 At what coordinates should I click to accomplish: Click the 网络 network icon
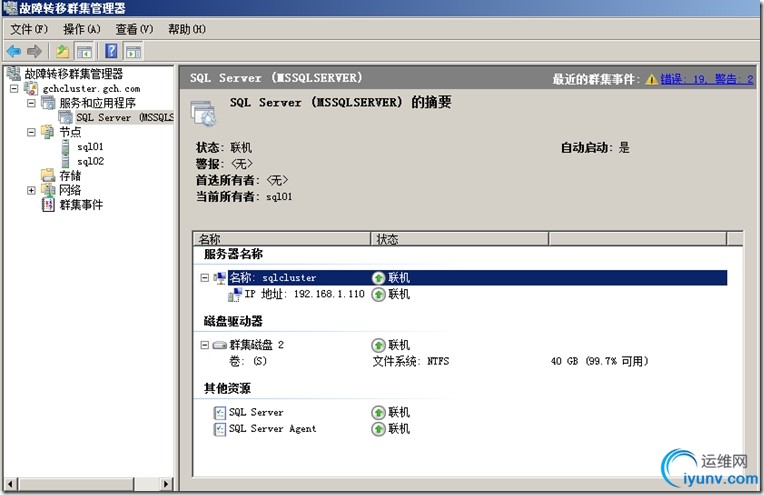coord(48,190)
